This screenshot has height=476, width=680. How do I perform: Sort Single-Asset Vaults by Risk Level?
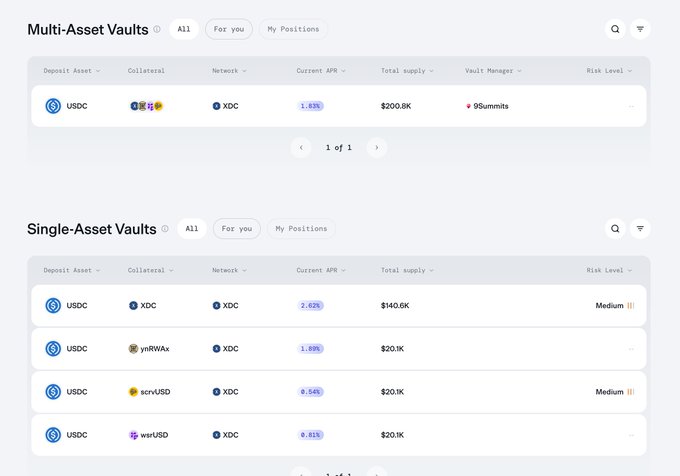click(609, 270)
